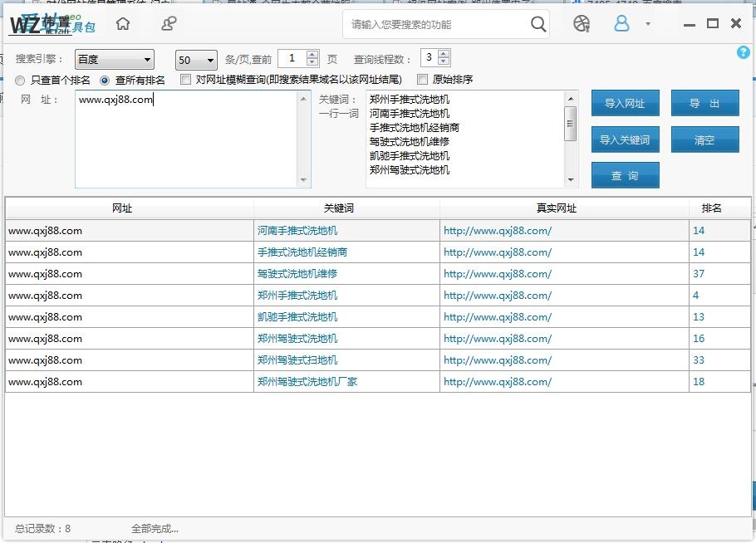Image resolution: width=756 pixels, height=543 pixels.
Task: Click the 清空 button
Action: (x=705, y=139)
